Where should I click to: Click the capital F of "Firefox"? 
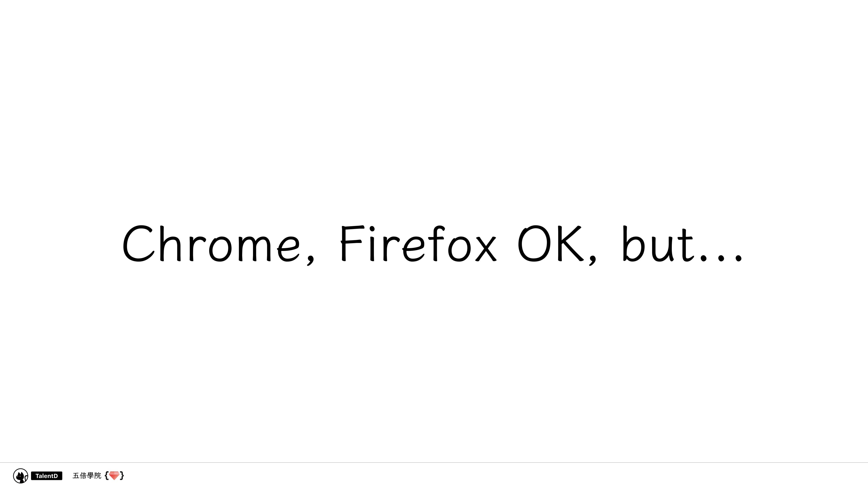(x=352, y=244)
